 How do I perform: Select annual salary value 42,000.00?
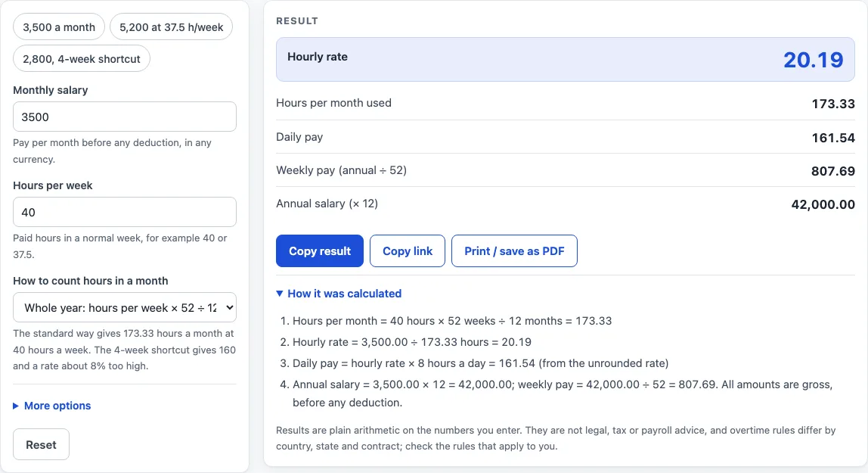[823, 204]
